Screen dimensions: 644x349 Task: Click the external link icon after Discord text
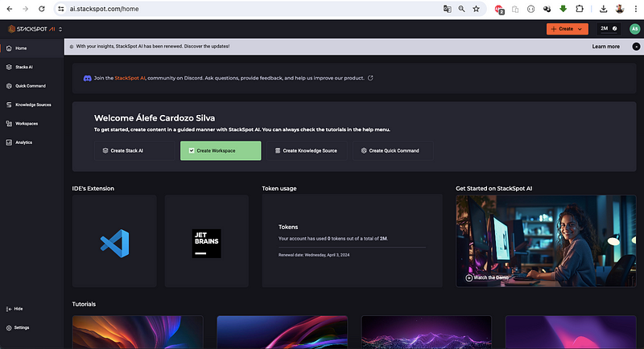[x=370, y=78]
